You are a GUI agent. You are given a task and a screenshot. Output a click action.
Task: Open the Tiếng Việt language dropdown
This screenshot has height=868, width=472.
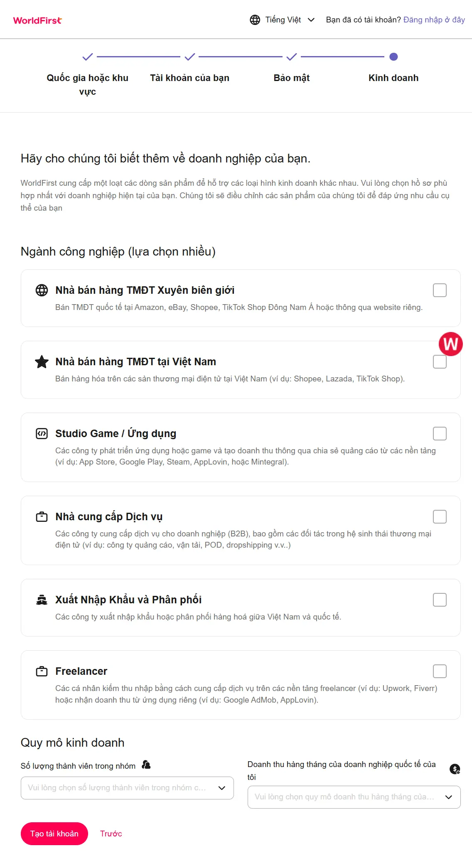click(283, 20)
